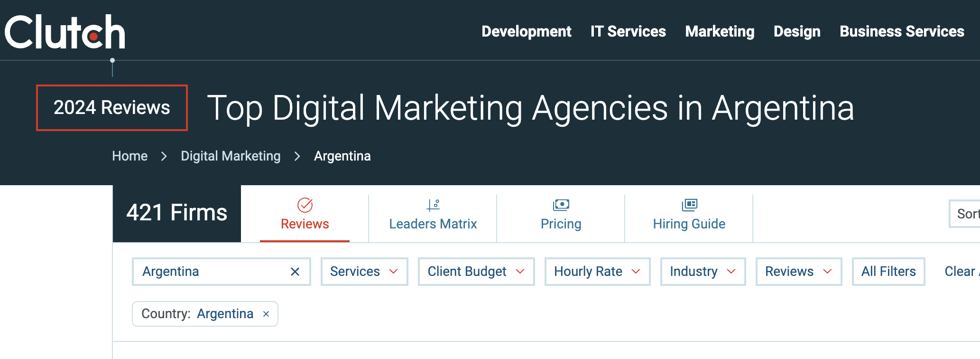
Task: Open the IT Services menu
Action: [x=628, y=31]
